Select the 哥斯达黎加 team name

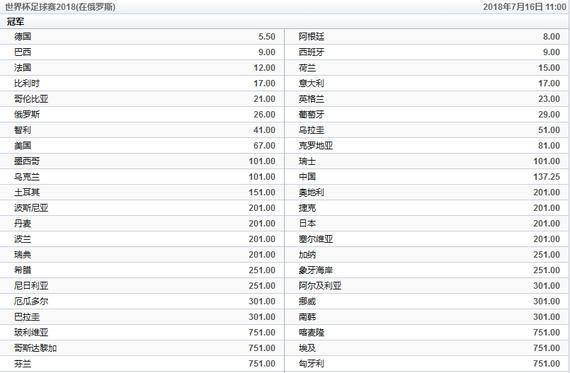click(35, 348)
